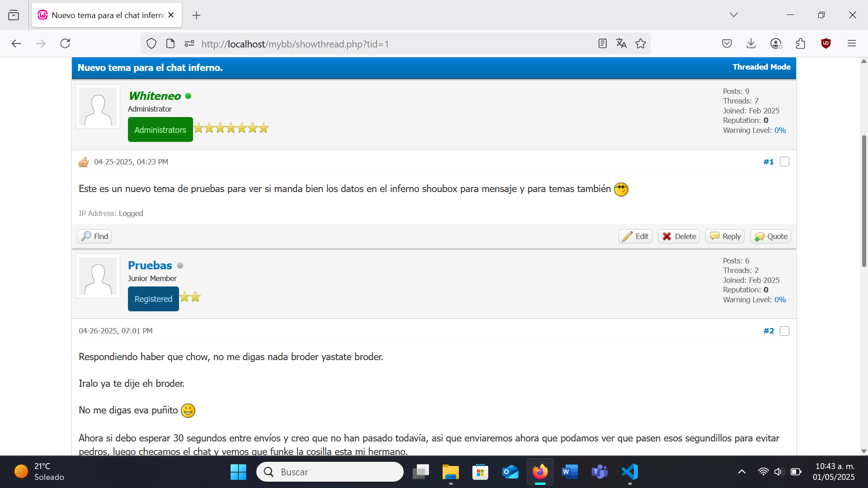
Task: Open the Threaded Mode link
Action: click(x=761, y=67)
